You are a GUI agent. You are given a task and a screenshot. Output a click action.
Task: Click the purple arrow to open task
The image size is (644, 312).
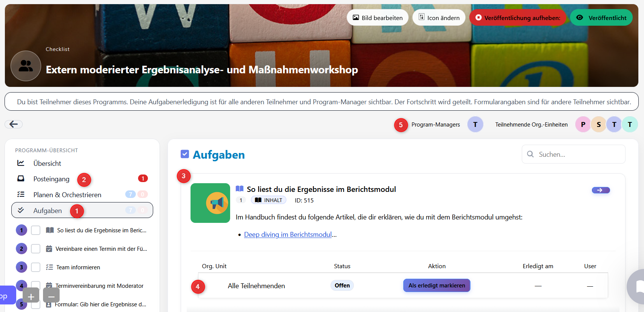(601, 190)
